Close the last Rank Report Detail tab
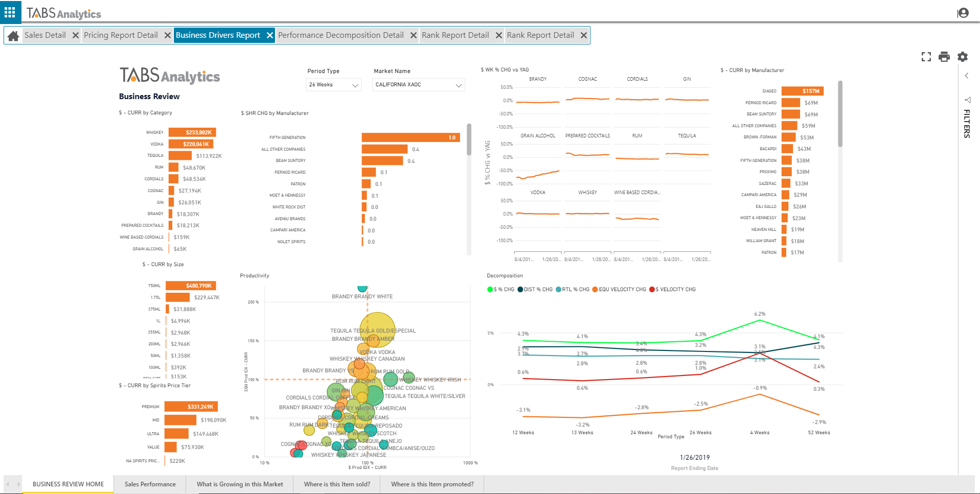Viewport: 980px width, 494px height. (583, 35)
